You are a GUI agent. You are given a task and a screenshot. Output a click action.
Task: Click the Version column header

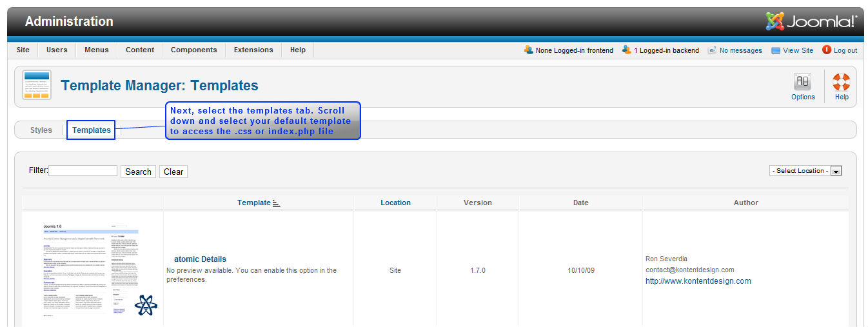478,203
